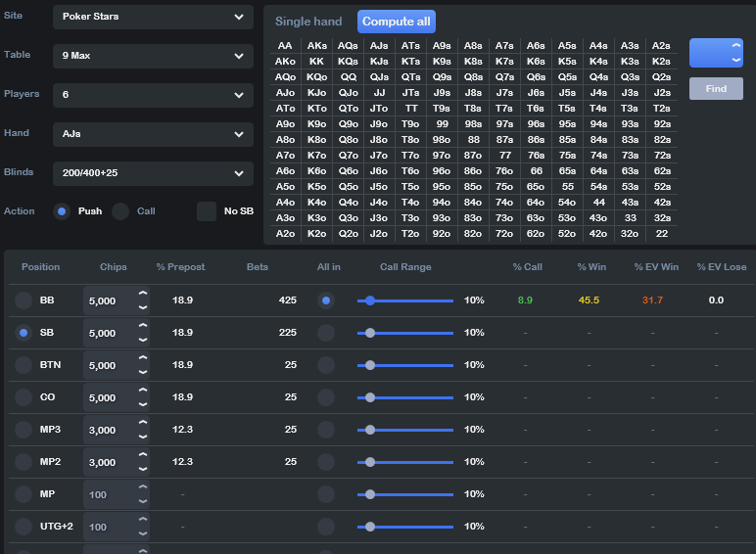Image resolution: width=756 pixels, height=554 pixels.
Task: Decrease SB chips with down stepper arrow
Action: click(x=143, y=339)
